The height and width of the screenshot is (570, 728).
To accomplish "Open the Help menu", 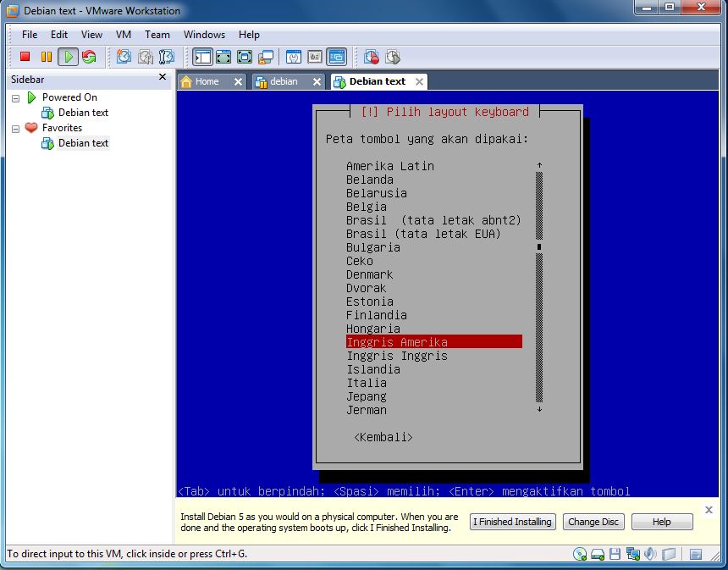I will (x=250, y=35).
